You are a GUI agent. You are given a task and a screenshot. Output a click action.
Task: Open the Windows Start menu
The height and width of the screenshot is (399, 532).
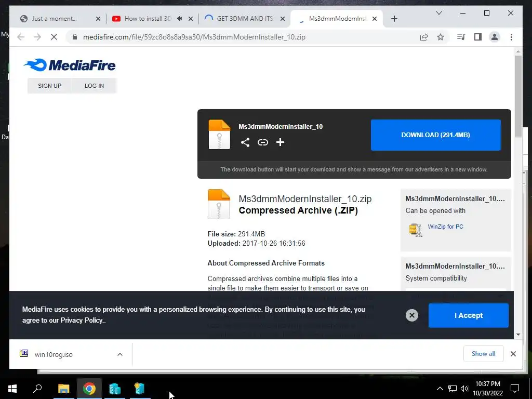point(12,389)
